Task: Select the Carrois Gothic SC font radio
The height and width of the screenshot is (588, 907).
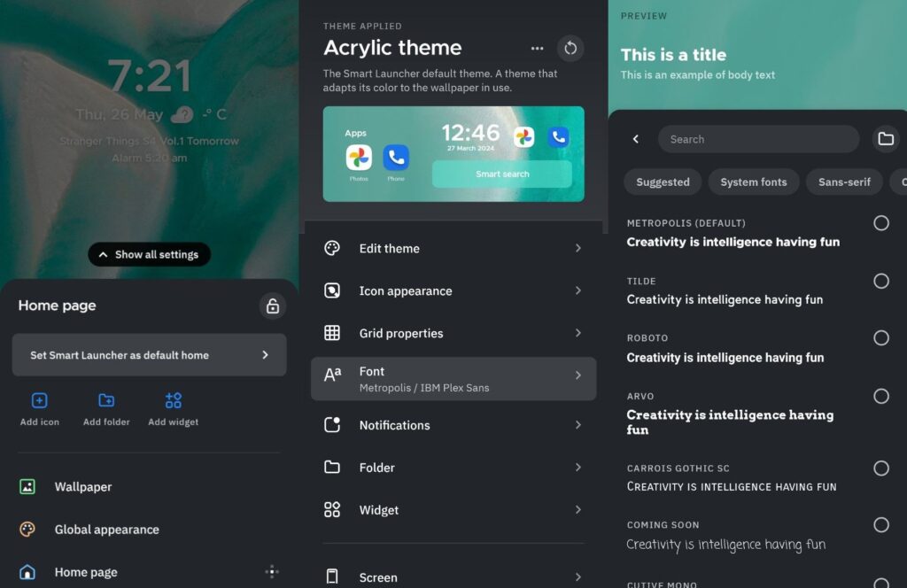Action: click(881, 468)
